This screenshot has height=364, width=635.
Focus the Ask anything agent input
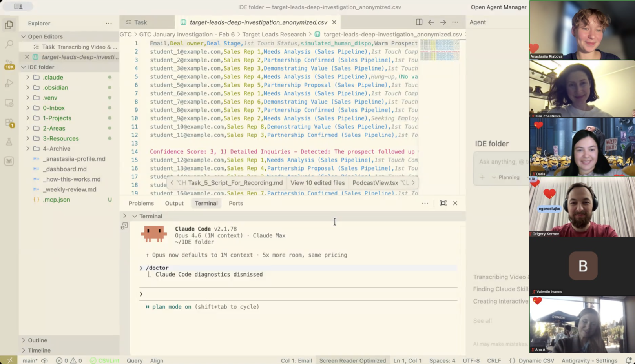click(x=502, y=162)
